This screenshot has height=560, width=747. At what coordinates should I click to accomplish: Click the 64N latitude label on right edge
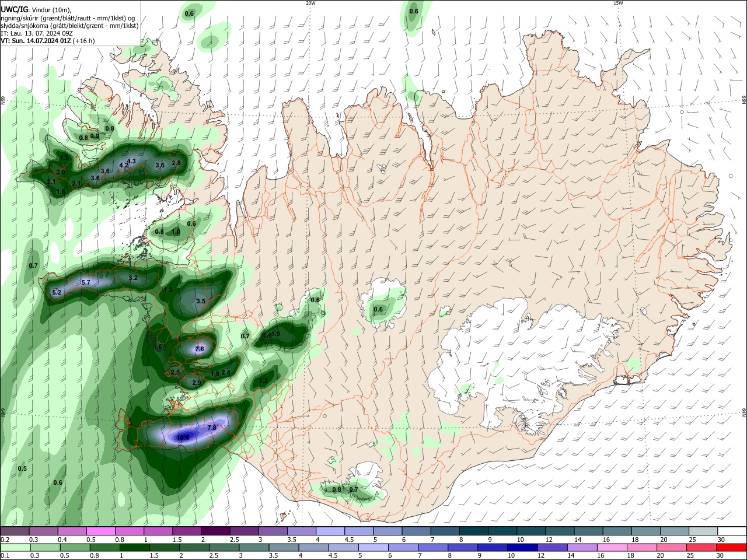(x=744, y=412)
